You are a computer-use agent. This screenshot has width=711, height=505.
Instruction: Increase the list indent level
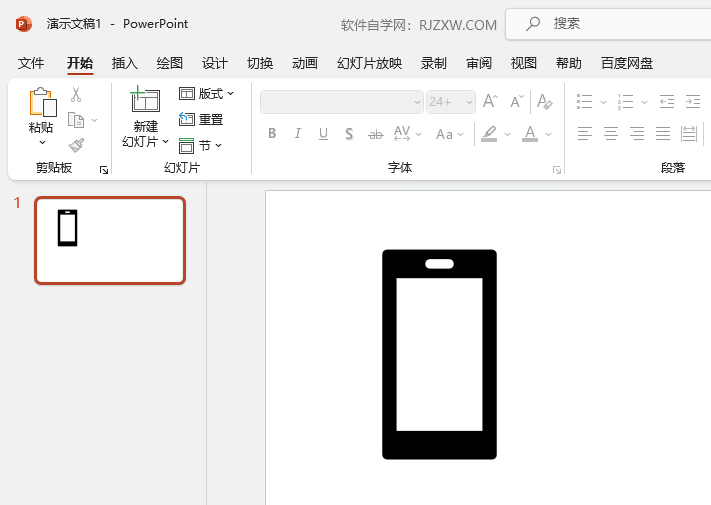coord(693,102)
